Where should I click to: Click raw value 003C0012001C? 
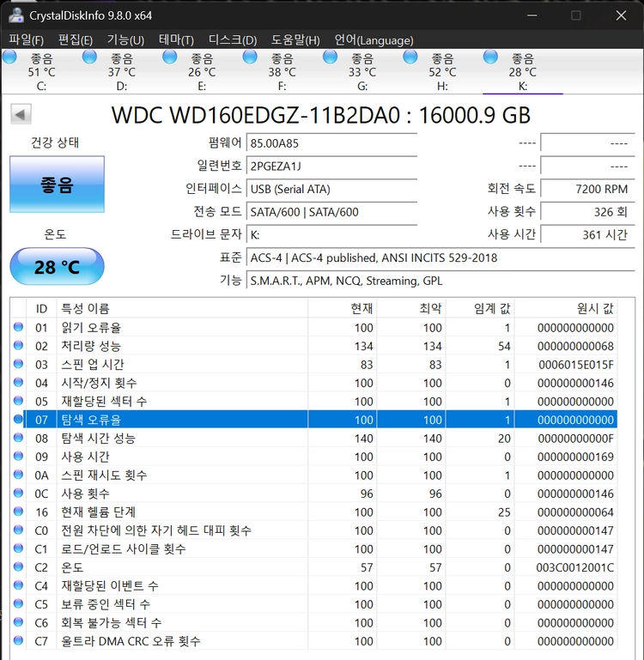pyautogui.click(x=574, y=567)
